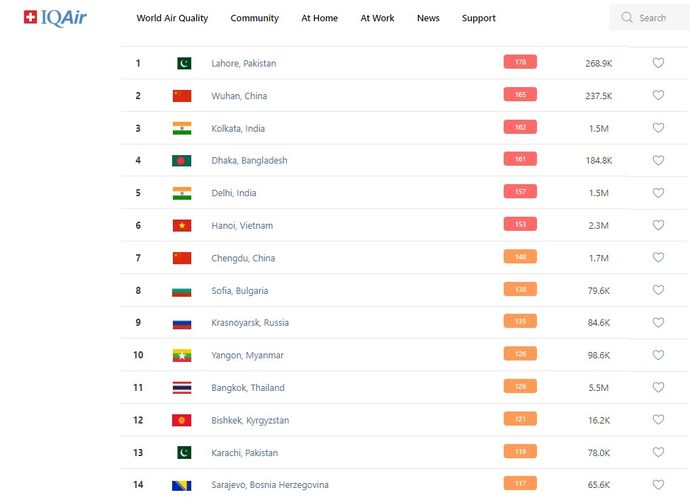Expand the At Work menu

[x=377, y=18]
